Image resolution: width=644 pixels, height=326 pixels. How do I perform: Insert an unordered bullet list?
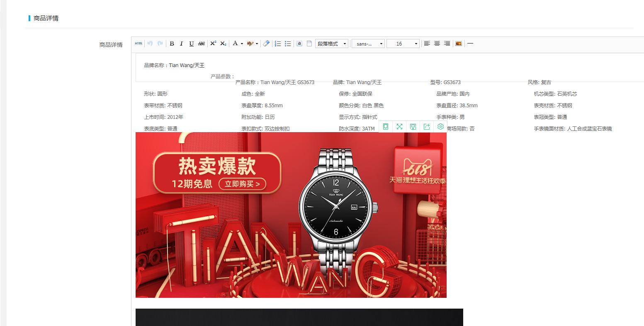pos(288,43)
